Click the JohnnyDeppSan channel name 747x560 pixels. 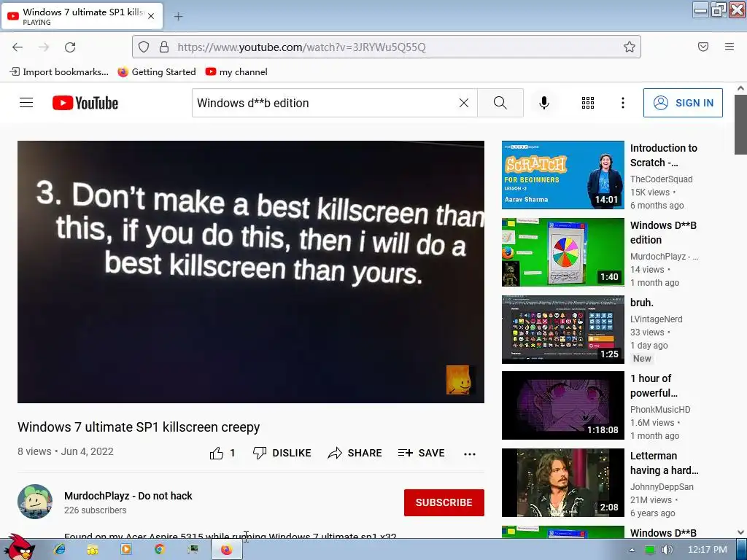click(662, 486)
